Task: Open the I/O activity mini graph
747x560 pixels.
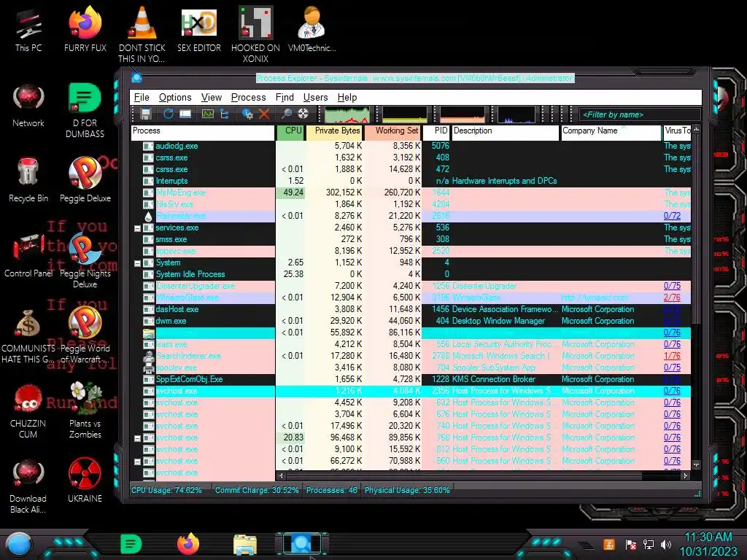Action: point(516,114)
